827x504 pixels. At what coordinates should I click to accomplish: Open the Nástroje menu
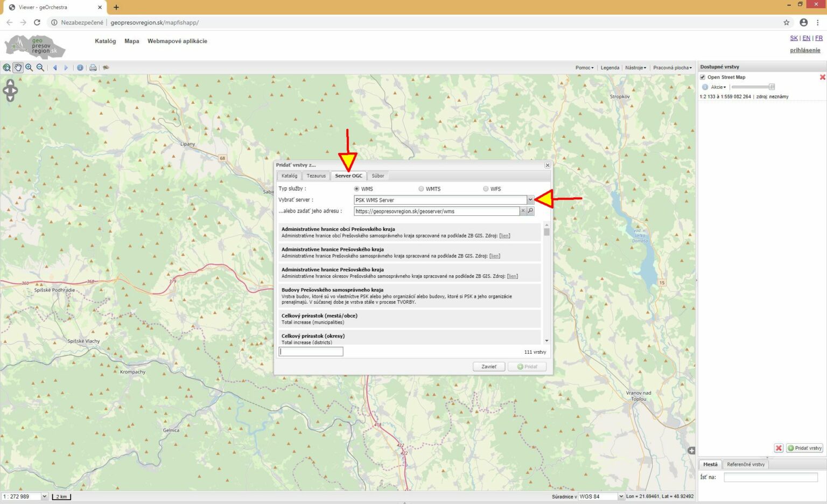[x=635, y=67]
